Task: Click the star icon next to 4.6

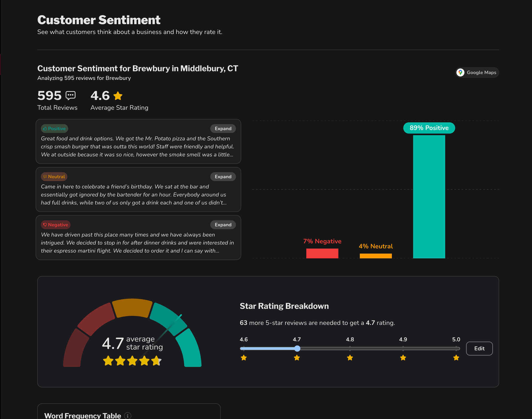Action: (x=118, y=96)
